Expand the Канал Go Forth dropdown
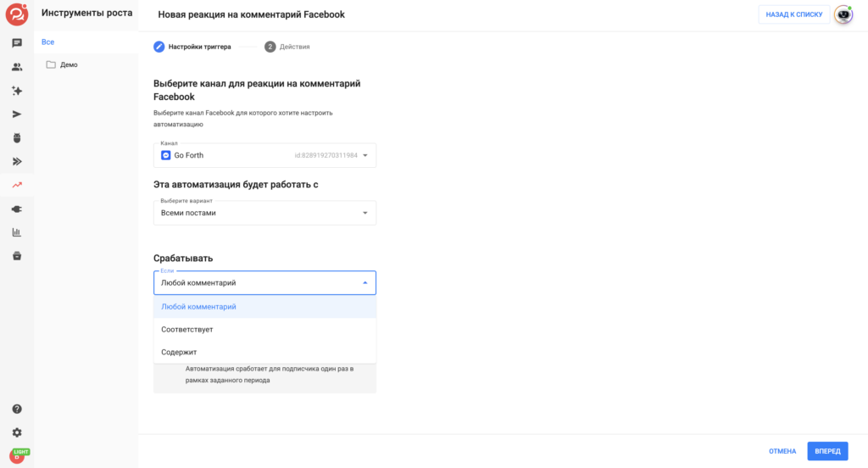The height and width of the screenshot is (468, 868). pyautogui.click(x=264, y=155)
